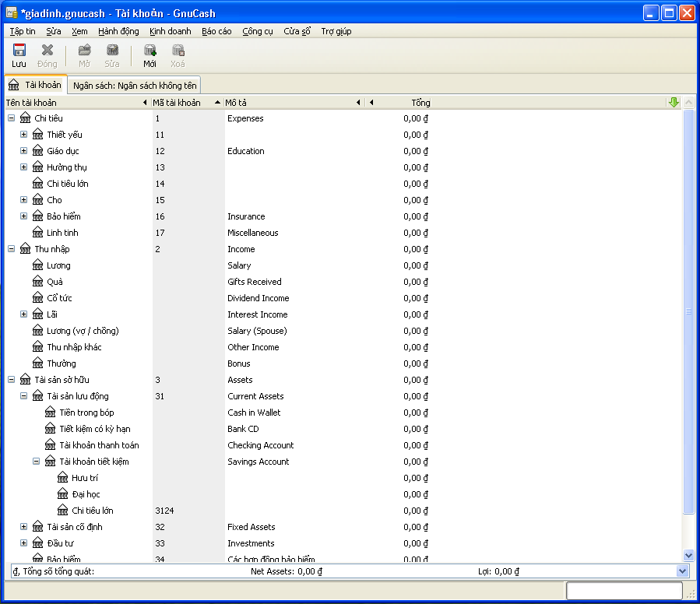Viewport: 700px width, 604px height.
Task: Collapse the Chi tiêu account tree
Action: coord(12,118)
